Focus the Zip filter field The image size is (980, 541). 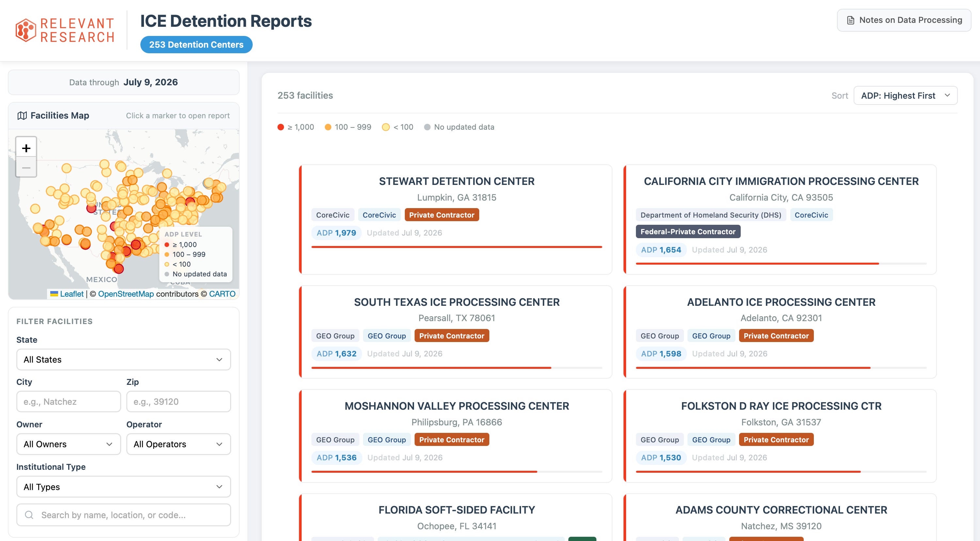point(179,402)
